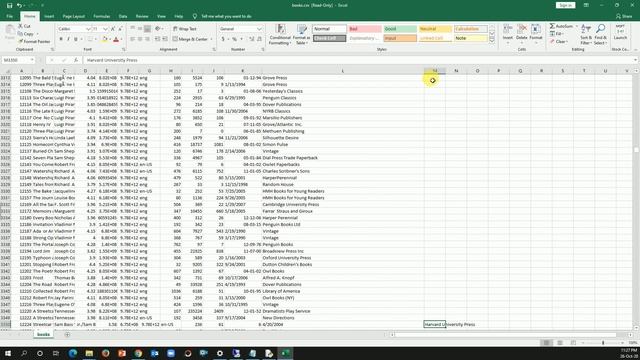Screen dimensions: 640x360
Task: Click Decrease Indent icon
Action: point(158,39)
